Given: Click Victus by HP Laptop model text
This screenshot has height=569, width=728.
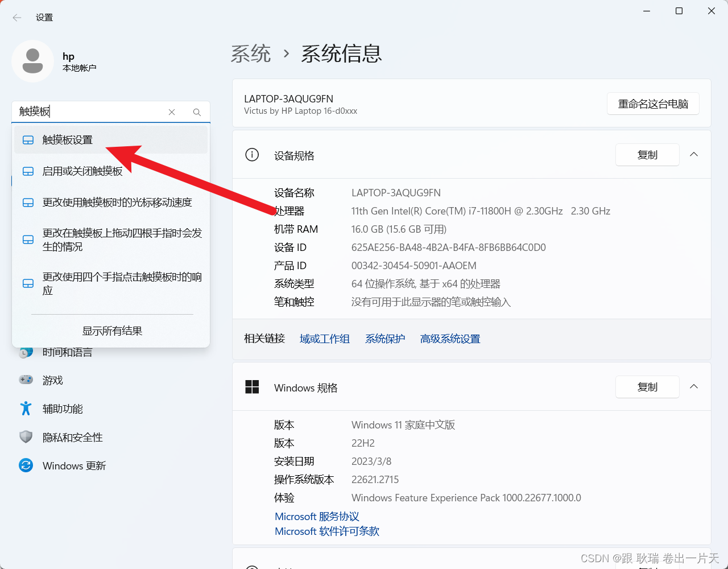Looking at the screenshot, I should point(300,111).
